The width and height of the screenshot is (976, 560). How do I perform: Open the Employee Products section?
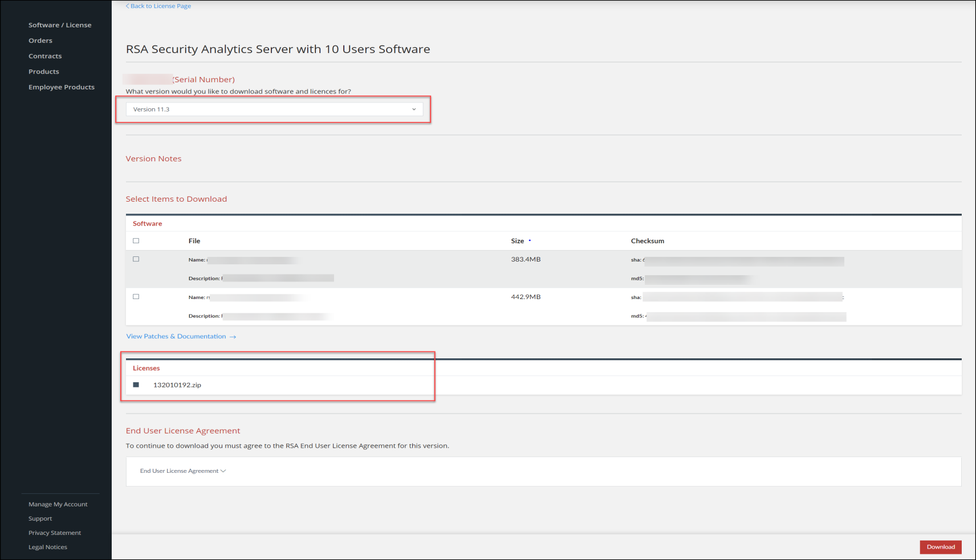pos(62,87)
